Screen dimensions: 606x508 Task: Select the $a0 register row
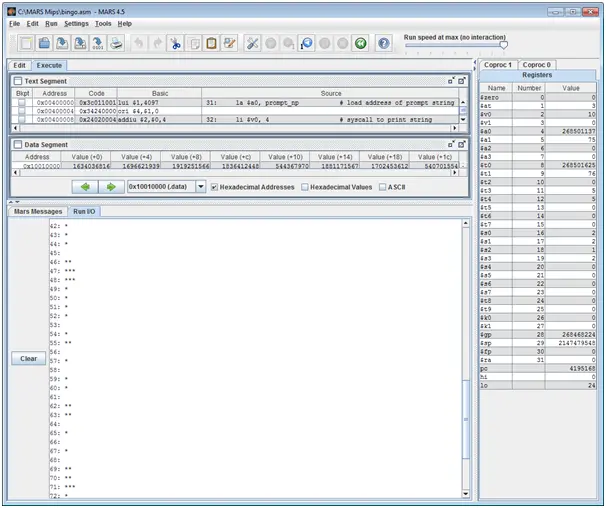537,131
